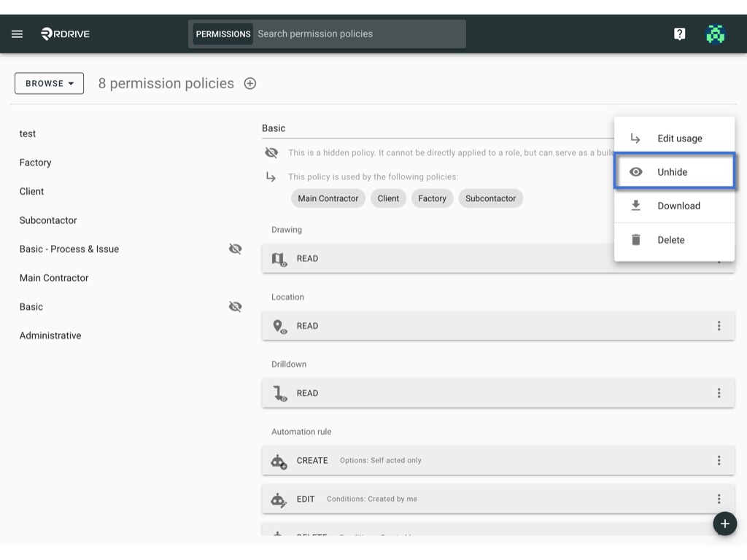Select Delete in the context menu
This screenshot has height=560, width=747.
674,240
